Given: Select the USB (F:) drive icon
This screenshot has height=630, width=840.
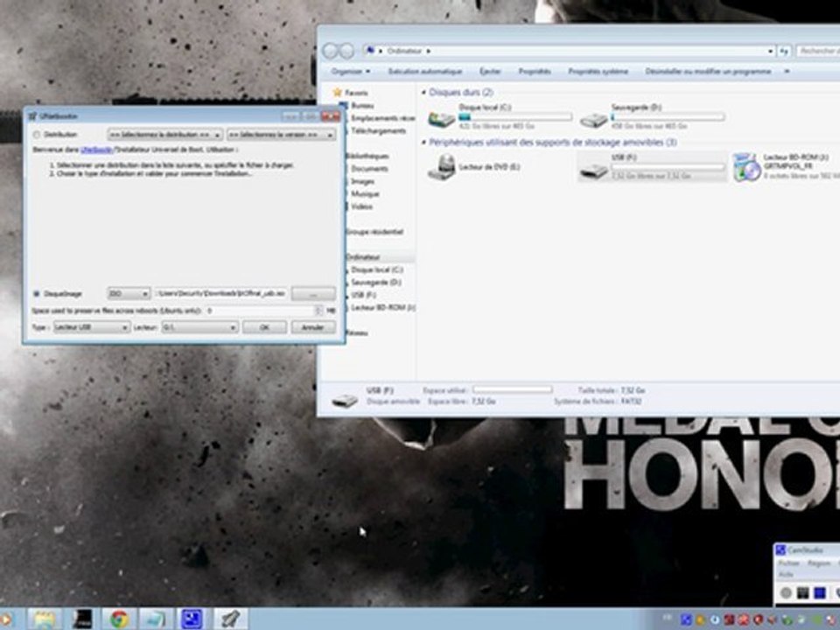Looking at the screenshot, I should tap(594, 170).
